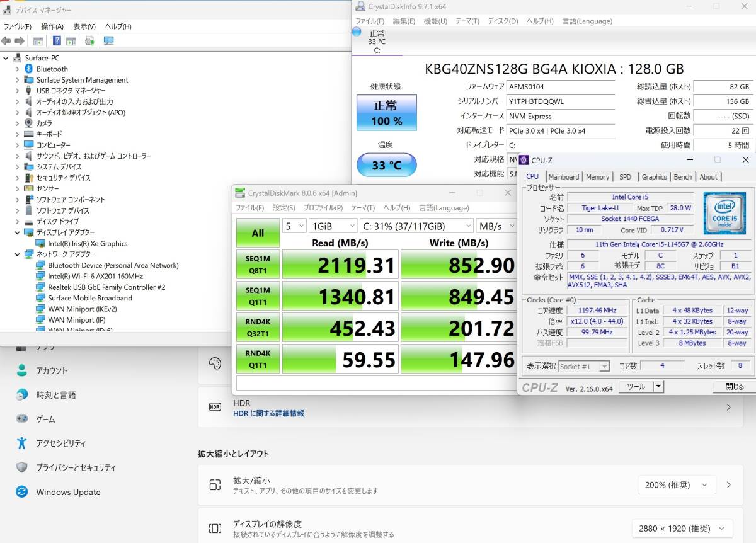This screenshot has height=543, width=756.
Task: Collapse the ネットワーク アダプター tree node
Action: (x=17, y=254)
